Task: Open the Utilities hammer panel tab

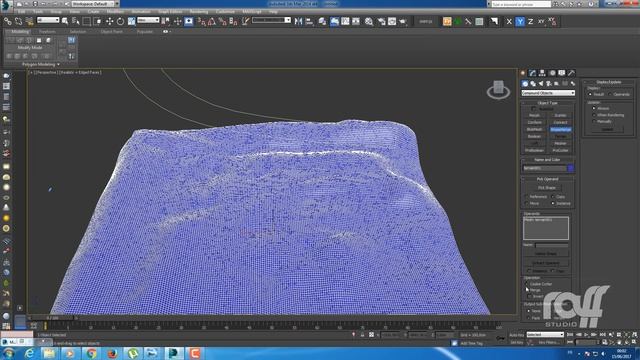Action: tap(571, 73)
